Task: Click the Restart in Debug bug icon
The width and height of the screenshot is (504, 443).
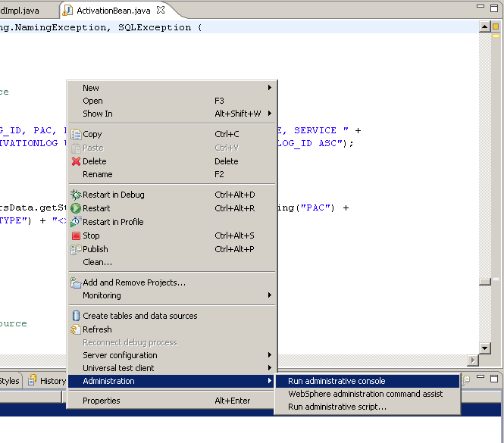Action: pyautogui.click(x=76, y=195)
